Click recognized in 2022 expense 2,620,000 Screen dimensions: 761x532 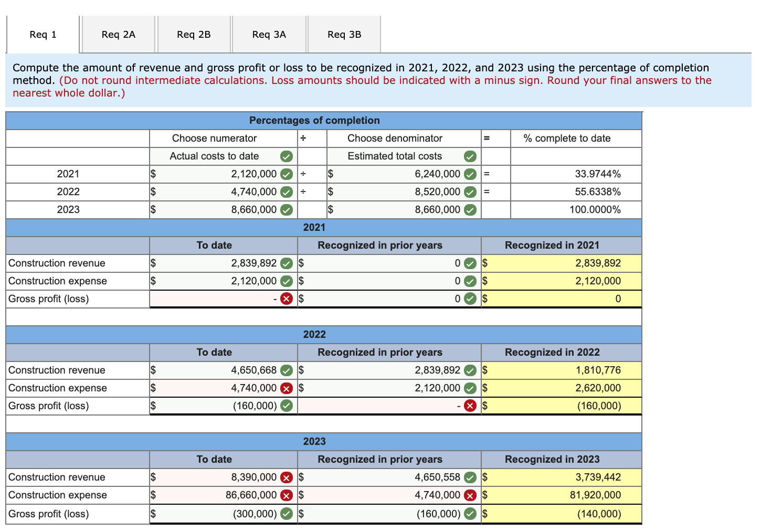598,388
